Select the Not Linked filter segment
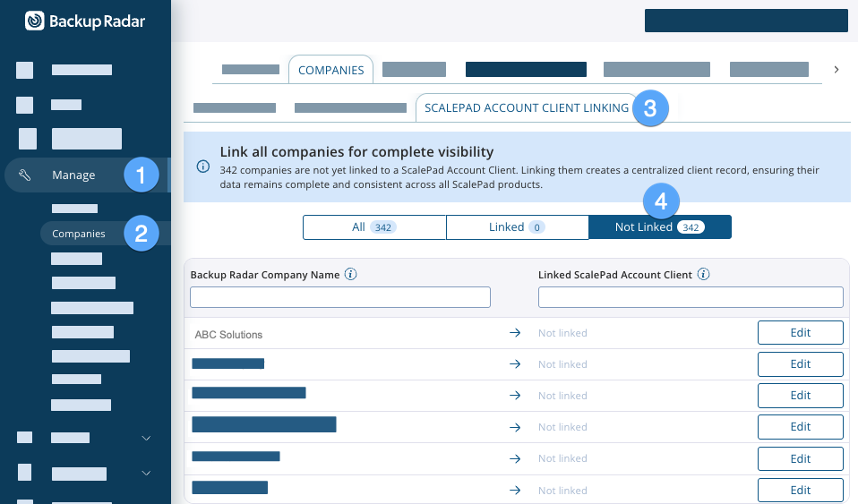858x504 pixels. click(659, 227)
